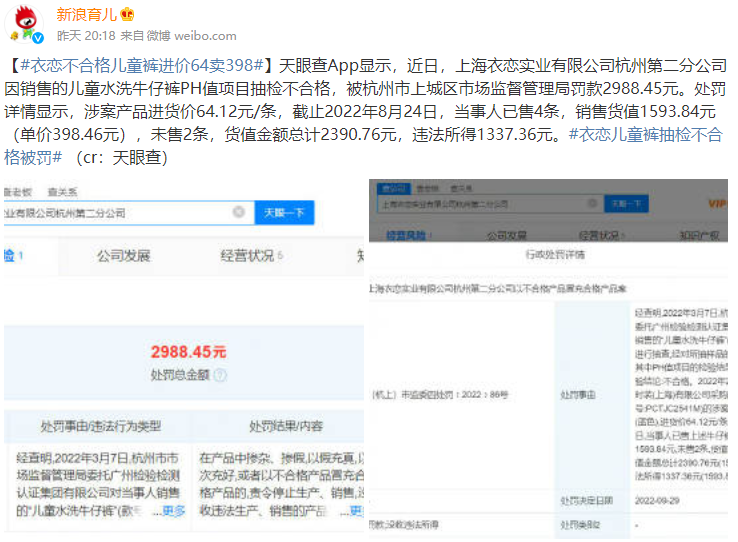Click the VIP label in right screenshot
Screen dimensions: 738x542
click(x=718, y=204)
